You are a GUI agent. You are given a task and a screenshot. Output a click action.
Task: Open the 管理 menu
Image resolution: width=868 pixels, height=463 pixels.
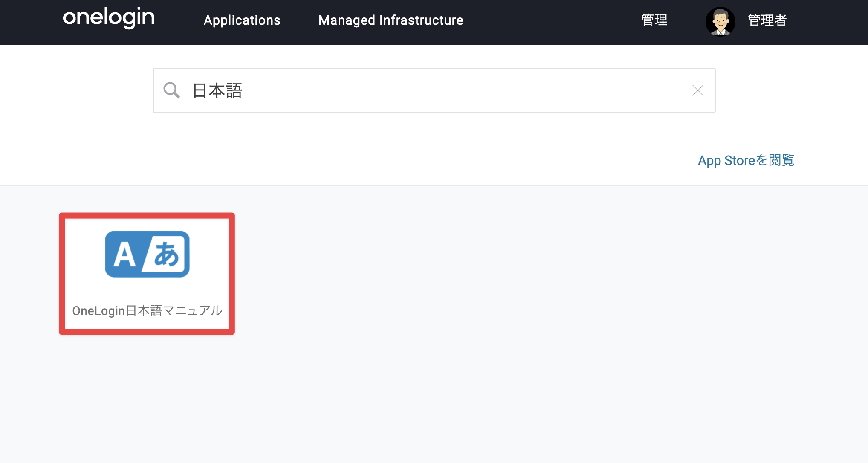coord(654,20)
